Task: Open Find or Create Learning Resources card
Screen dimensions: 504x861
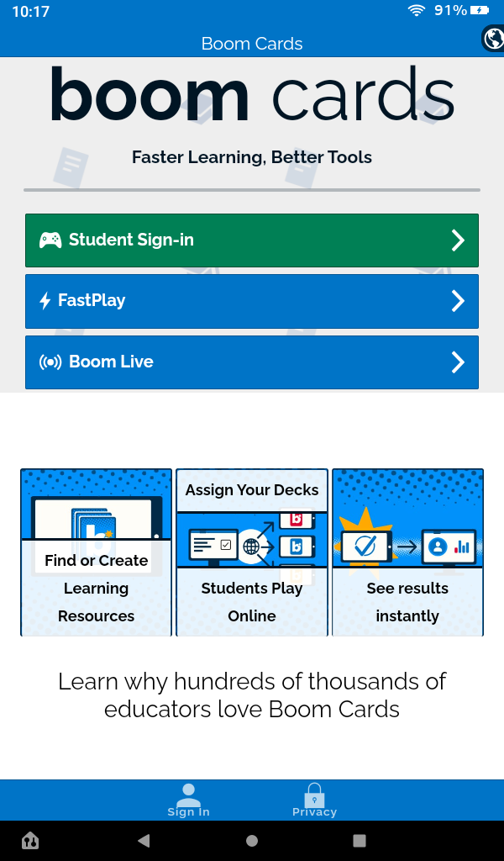Action: tap(96, 552)
